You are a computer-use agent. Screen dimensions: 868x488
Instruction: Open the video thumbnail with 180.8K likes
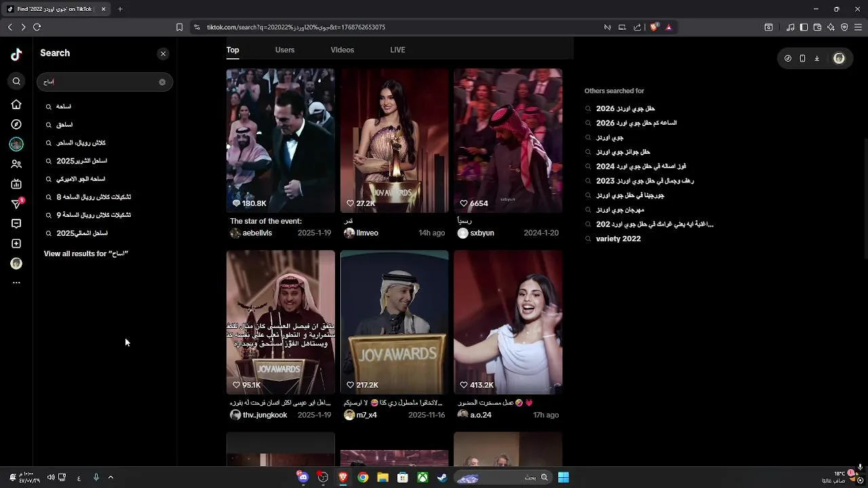click(281, 140)
